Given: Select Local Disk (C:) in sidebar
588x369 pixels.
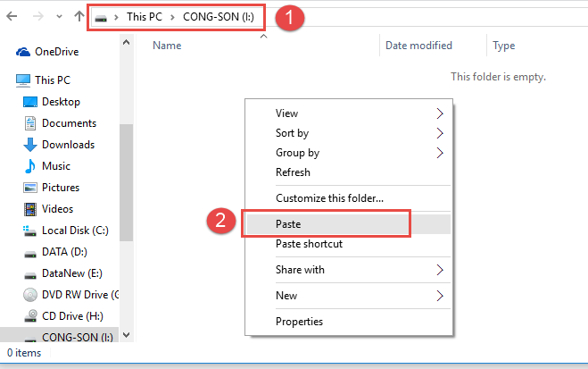Looking at the screenshot, I should (x=73, y=231).
